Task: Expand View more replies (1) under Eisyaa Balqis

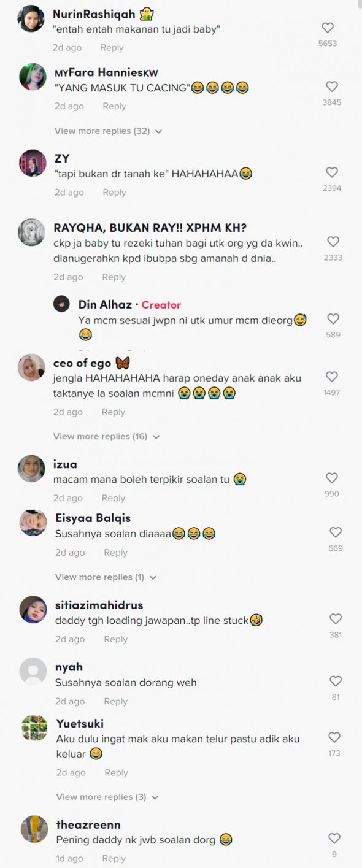Action: click(x=106, y=577)
